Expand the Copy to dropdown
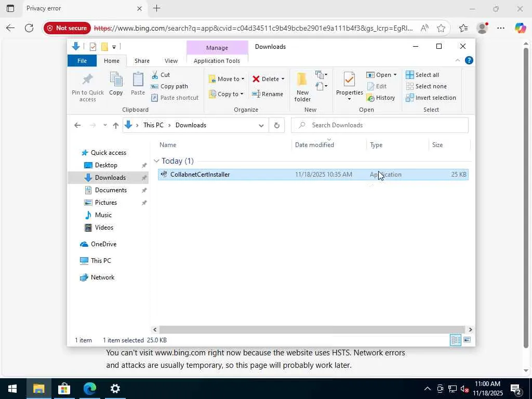This screenshot has height=399, width=532. point(242,94)
